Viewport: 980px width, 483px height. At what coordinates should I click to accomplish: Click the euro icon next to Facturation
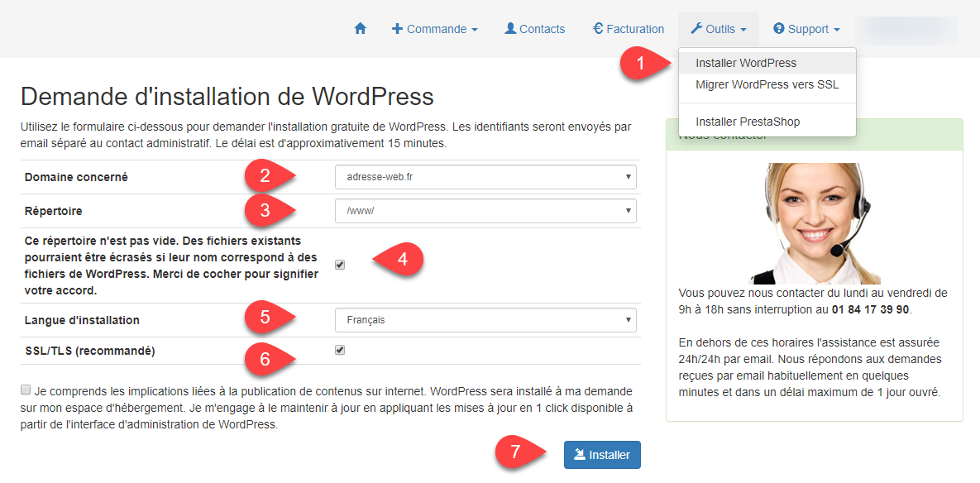pos(598,28)
